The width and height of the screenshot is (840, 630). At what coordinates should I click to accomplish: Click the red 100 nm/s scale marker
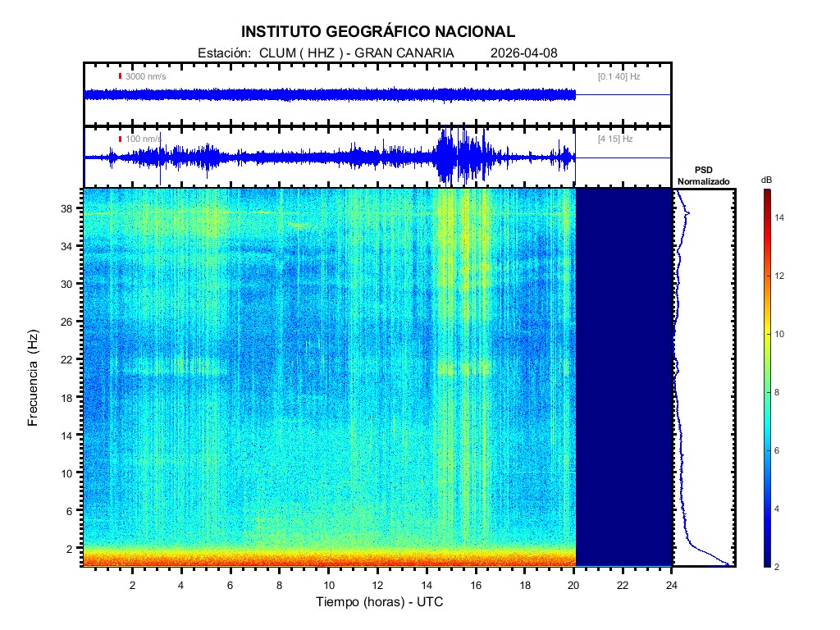(121, 139)
